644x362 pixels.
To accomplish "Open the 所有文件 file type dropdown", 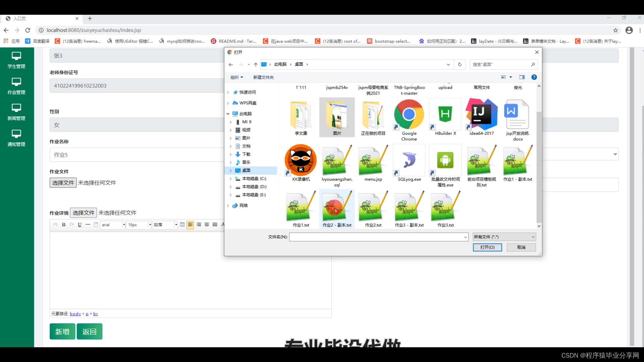I will pyautogui.click(x=504, y=237).
